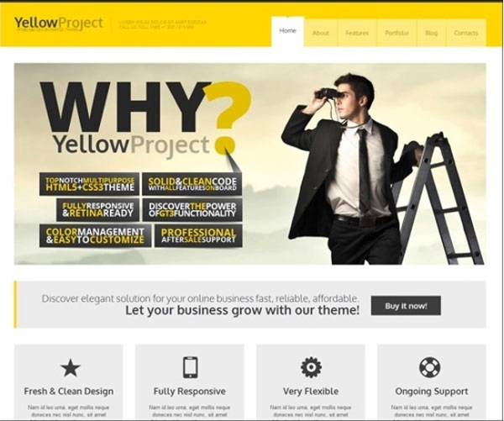This screenshot has width=504, height=421.
Task: Open the Features menu item
Action: pos(357,33)
